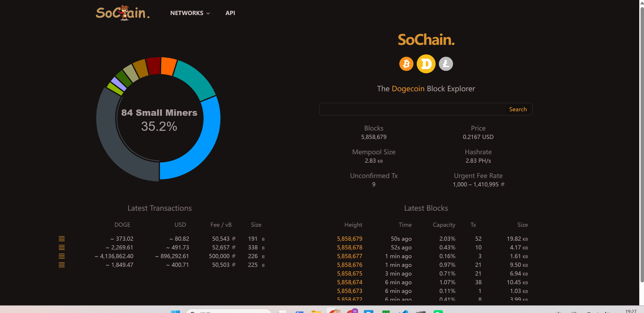Open transaction icon for 2,269.61 DOGE row
This screenshot has width=644, height=313.
(61, 247)
